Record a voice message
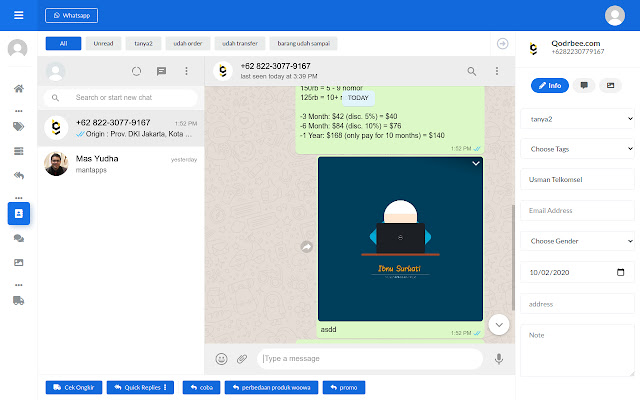Image resolution: width=640 pixels, height=400 pixels. pyautogui.click(x=499, y=359)
